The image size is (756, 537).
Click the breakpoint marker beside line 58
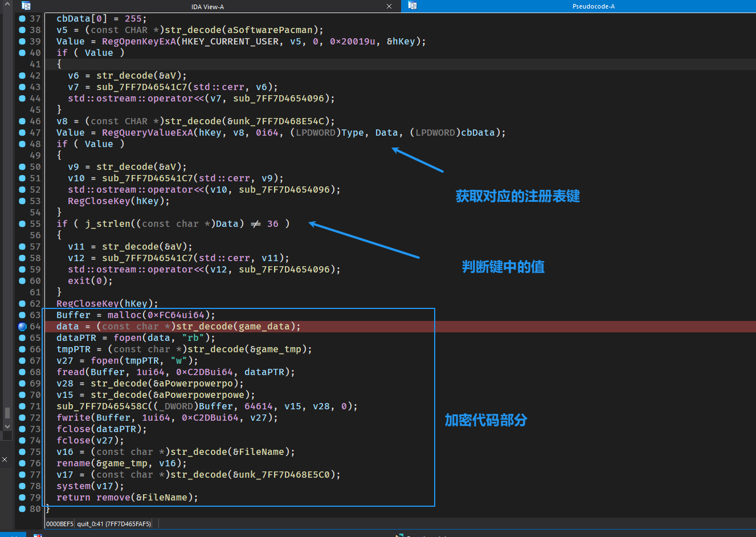(22, 258)
